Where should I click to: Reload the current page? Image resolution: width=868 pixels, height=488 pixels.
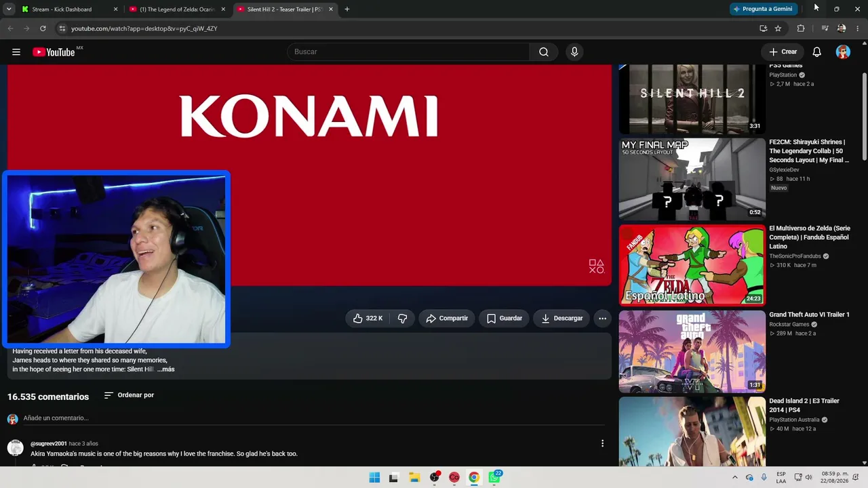coord(43,28)
